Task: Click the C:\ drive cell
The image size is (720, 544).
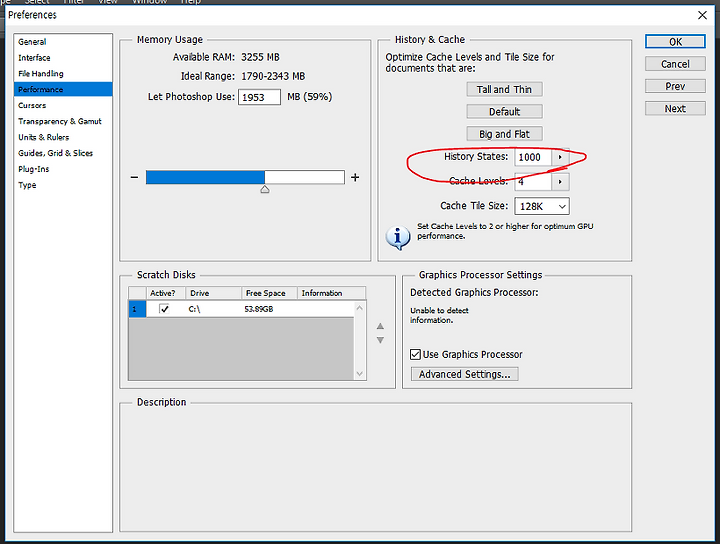Action: [194, 309]
